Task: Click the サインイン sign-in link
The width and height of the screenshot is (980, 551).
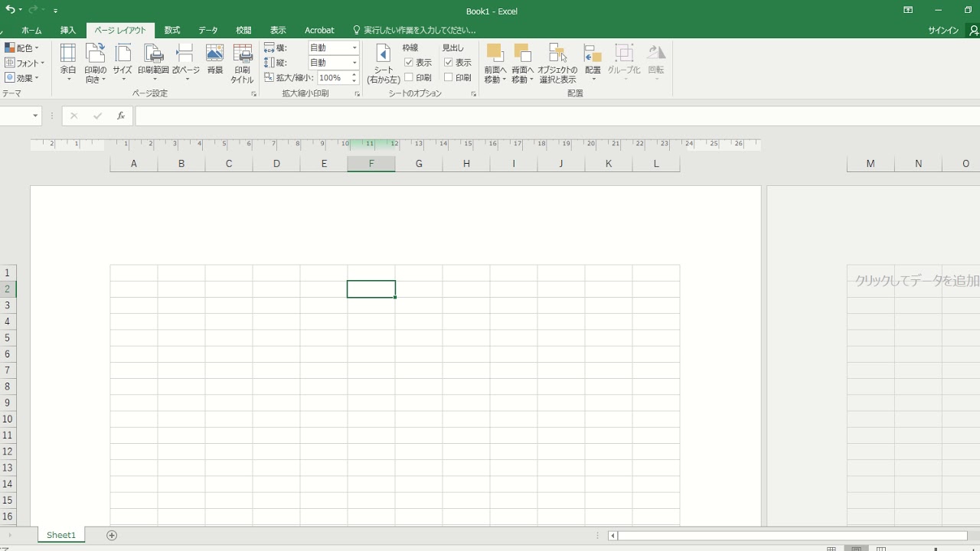Action: pos(943,30)
